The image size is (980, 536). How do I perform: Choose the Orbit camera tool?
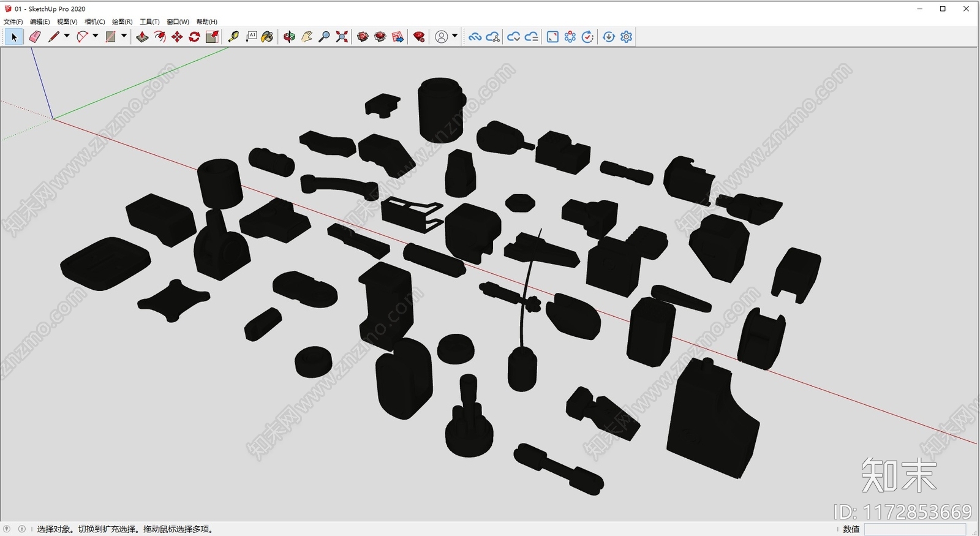pyautogui.click(x=289, y=37)
